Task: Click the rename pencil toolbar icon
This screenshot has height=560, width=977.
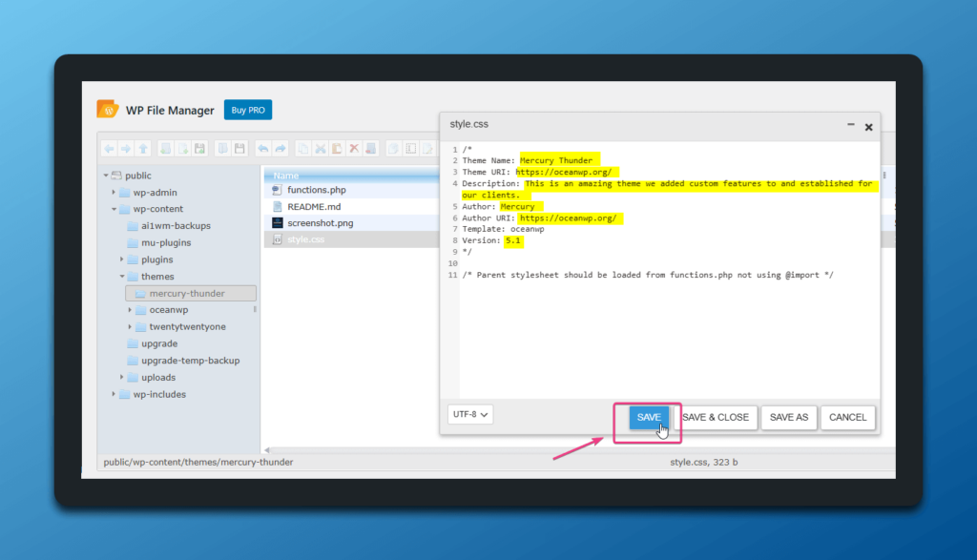Action: (428, 148)
